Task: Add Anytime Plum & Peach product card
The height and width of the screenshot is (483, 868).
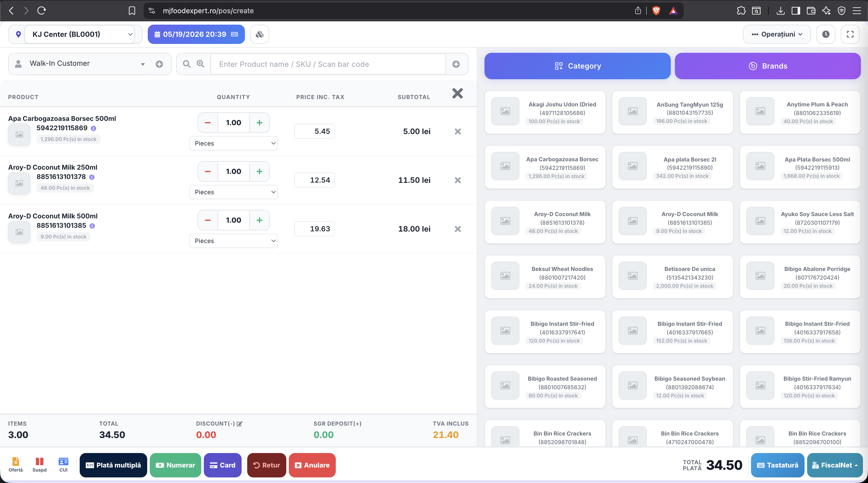Action: [x=800, y=112]
